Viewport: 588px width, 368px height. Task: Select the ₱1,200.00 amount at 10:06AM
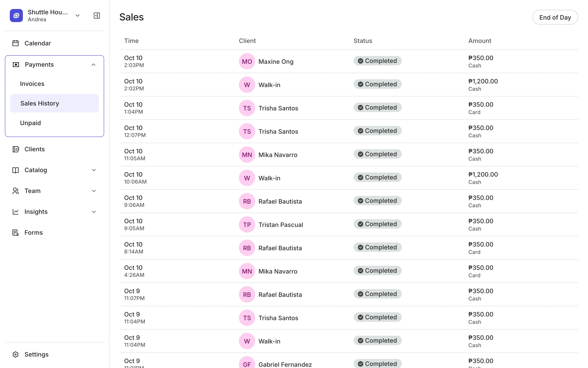click(x=483, y=175)
